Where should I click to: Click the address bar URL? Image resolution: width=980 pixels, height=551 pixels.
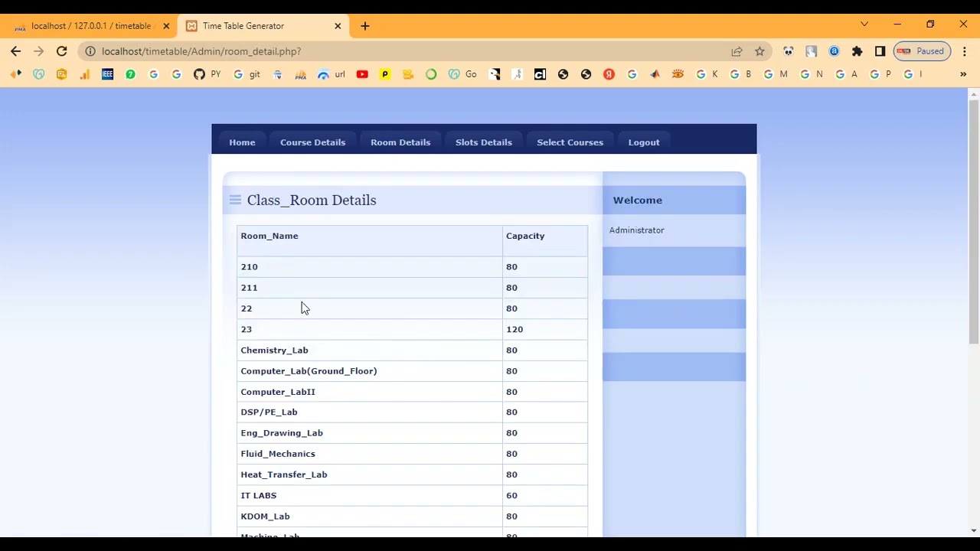click(201, 51)
